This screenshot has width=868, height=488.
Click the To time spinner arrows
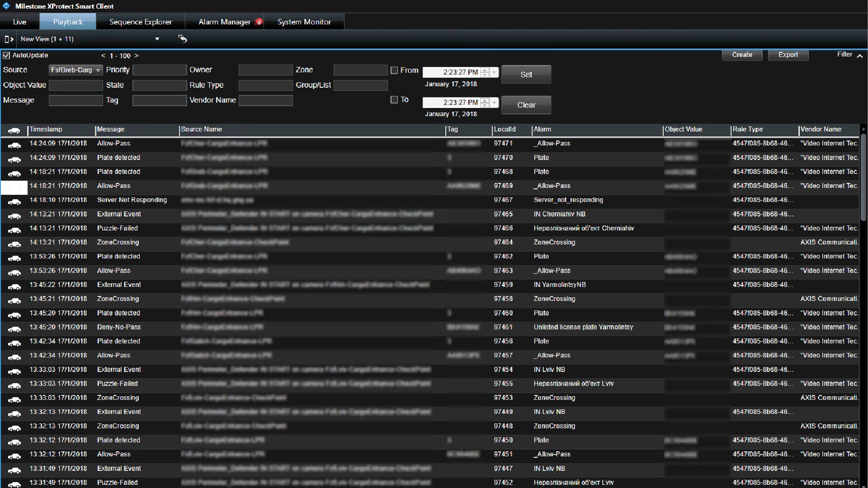pyautogui.click(x=485, y=102)
